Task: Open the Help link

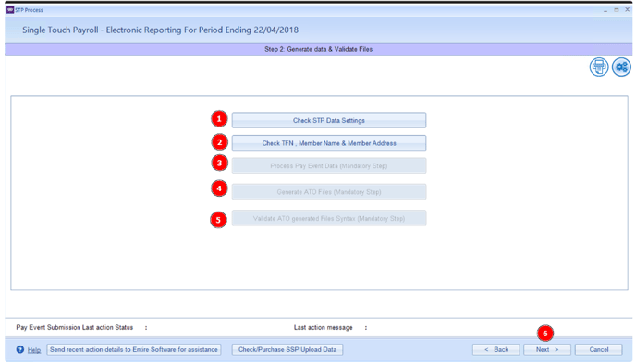Action: (34, 350)
